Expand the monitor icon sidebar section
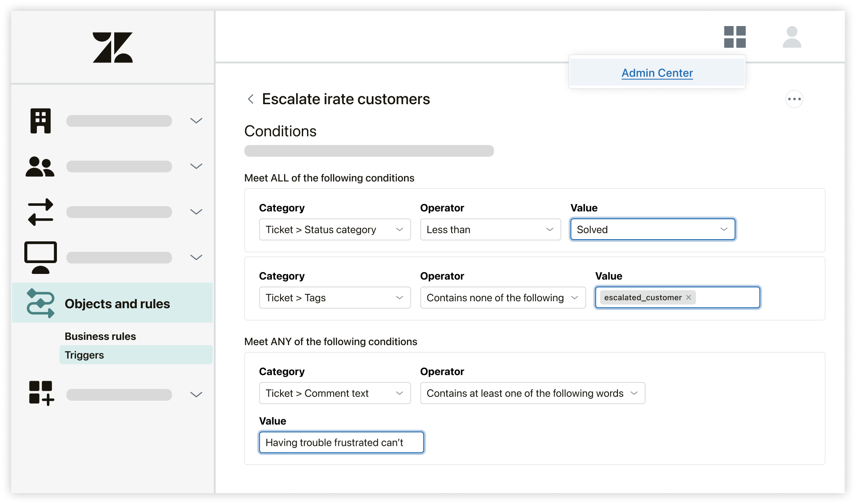 tap(196, 257)
